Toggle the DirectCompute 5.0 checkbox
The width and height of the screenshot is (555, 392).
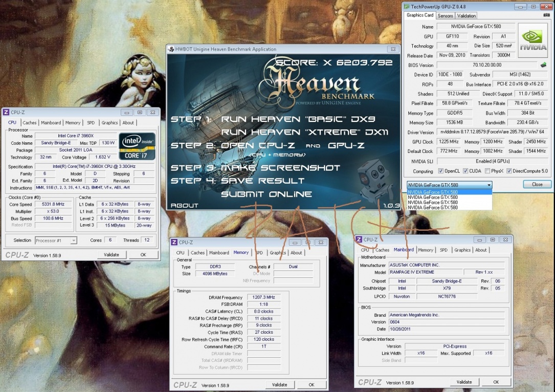[x=509, y=171]
